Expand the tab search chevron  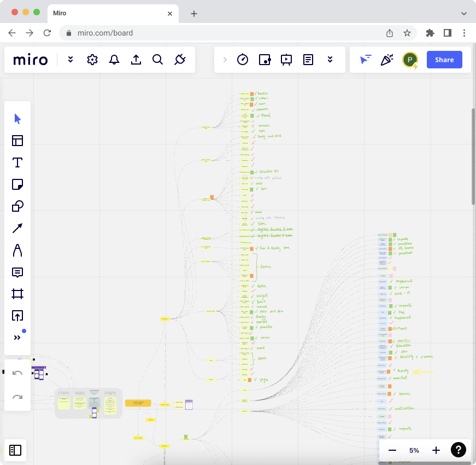pos(463,14)
